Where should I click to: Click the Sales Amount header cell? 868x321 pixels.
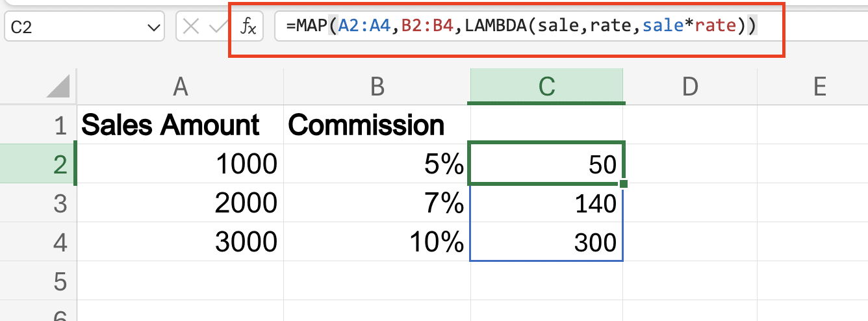click(180, 125)
